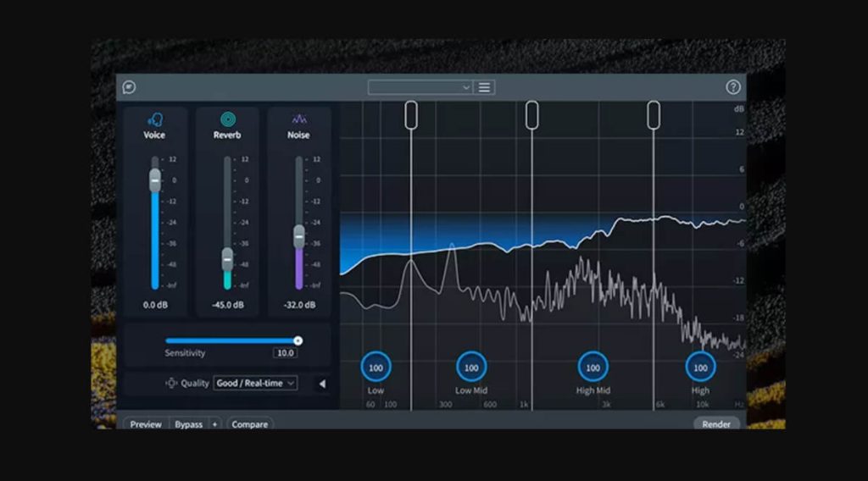This screenshot has height=481, width=868.
Task: Click the Preview button
Action: (146, 424)
